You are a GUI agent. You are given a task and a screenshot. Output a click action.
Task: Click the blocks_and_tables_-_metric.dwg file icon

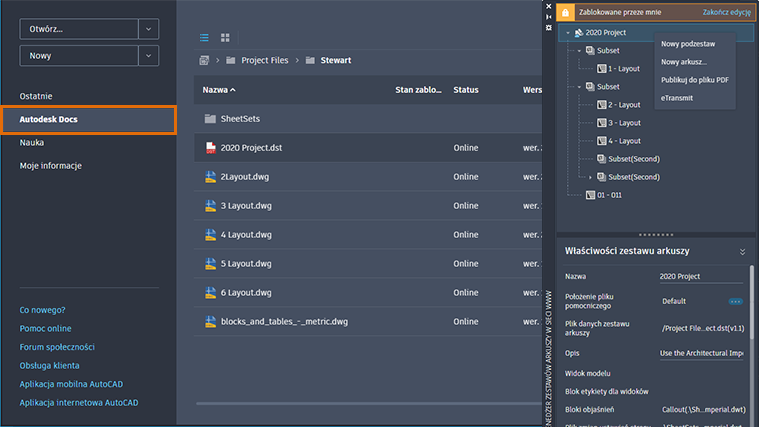[x=211, y=321]
